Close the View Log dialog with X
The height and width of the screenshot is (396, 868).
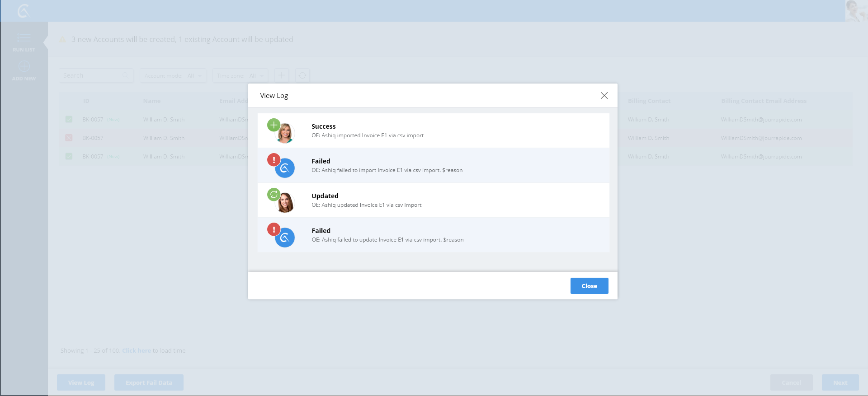604,96
